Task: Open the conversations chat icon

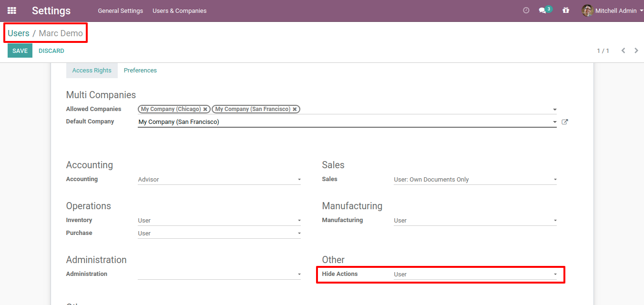Action: 542,10
